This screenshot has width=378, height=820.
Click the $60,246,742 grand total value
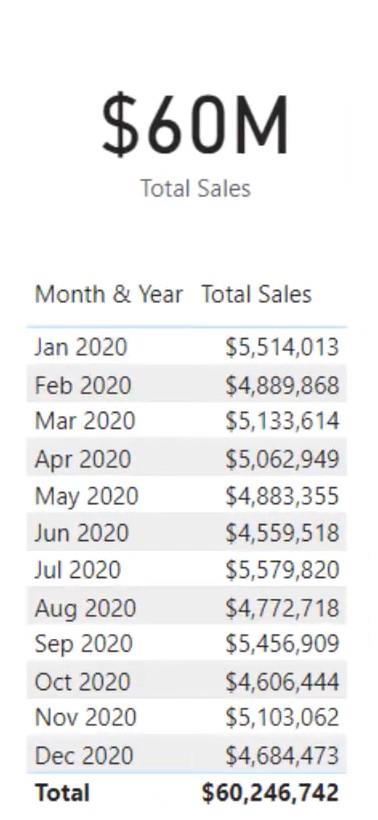pyautogui.click(x=270, y=793)
